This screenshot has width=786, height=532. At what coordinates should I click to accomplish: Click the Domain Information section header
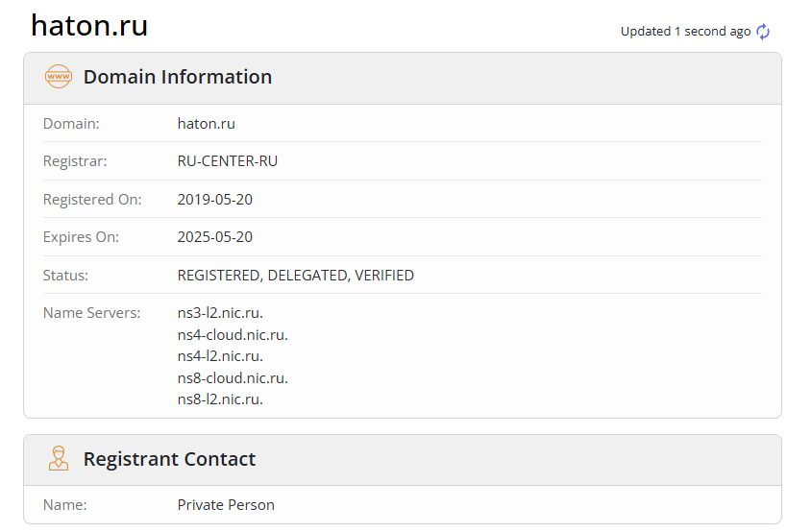(x=178, y=77)
